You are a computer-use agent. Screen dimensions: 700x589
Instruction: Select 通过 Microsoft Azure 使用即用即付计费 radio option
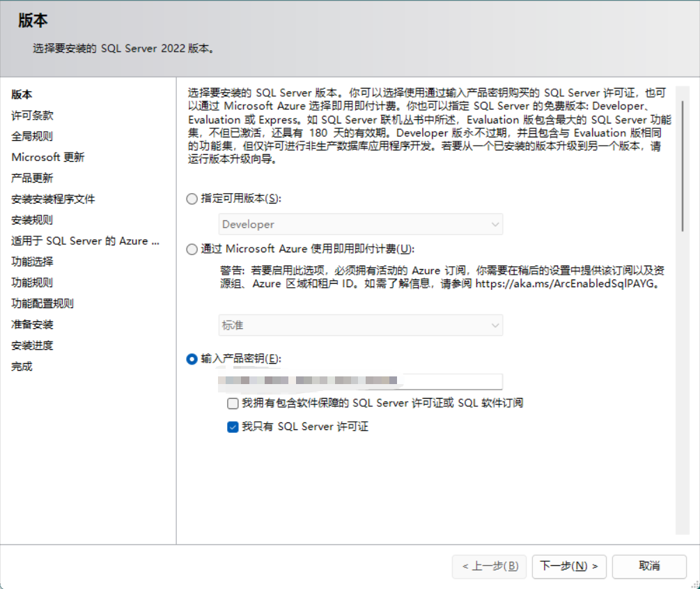point(192,250)
